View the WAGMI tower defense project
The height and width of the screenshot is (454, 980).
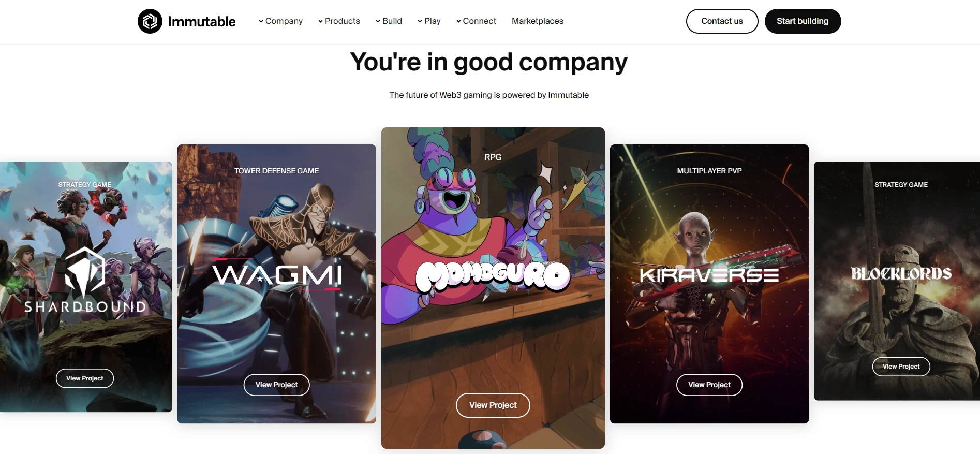[277, 385]
